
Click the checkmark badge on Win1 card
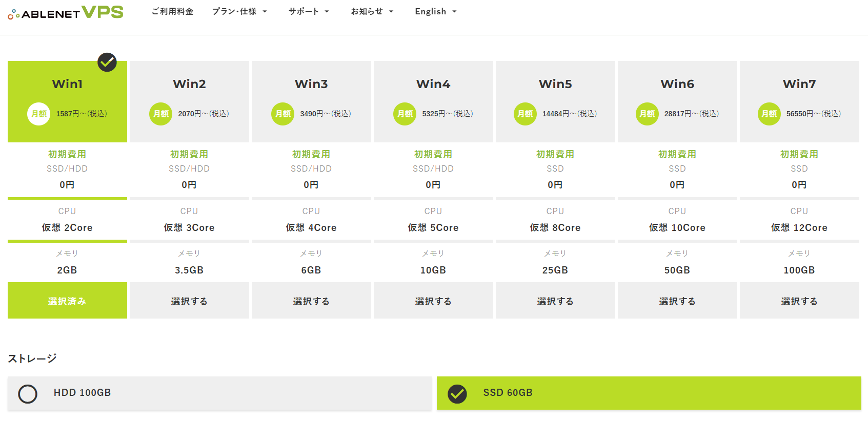[107, 62]
